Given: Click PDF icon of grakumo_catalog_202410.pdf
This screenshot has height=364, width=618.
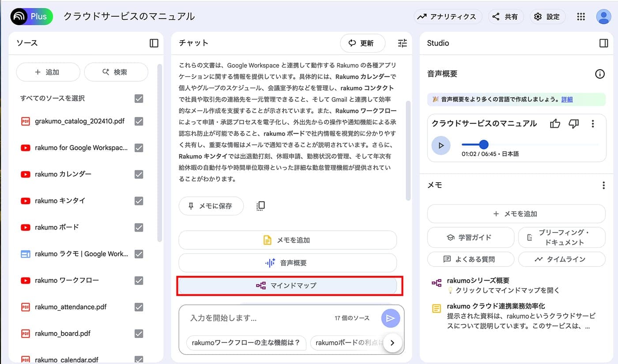Looking at the screenshot, I should point(26,121).
